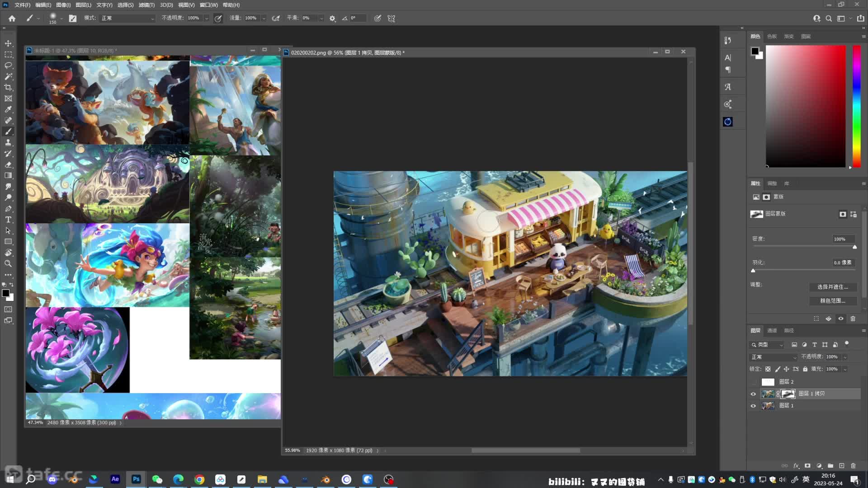Select the Frame tool

coord(8,99)
